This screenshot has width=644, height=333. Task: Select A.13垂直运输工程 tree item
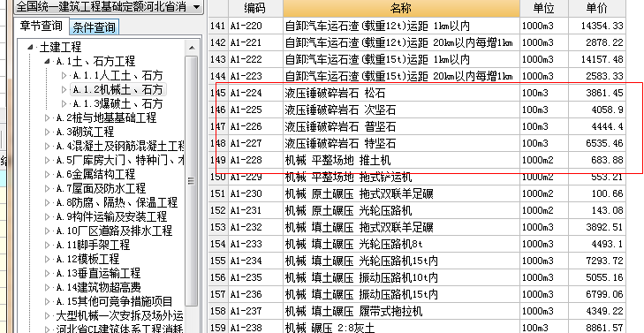pos(98,273)
